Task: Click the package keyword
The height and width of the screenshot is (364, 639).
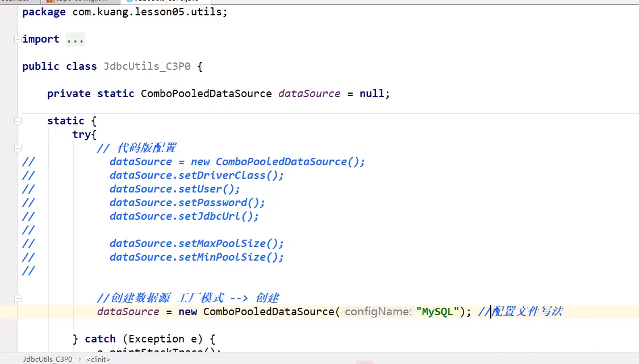Action: (44, 12)
